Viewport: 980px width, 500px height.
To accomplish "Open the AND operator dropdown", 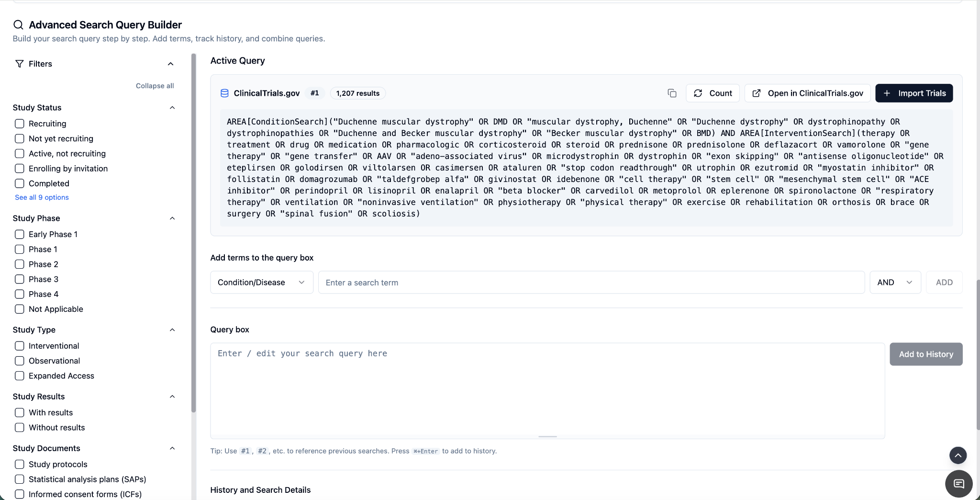I will (895, 283).
